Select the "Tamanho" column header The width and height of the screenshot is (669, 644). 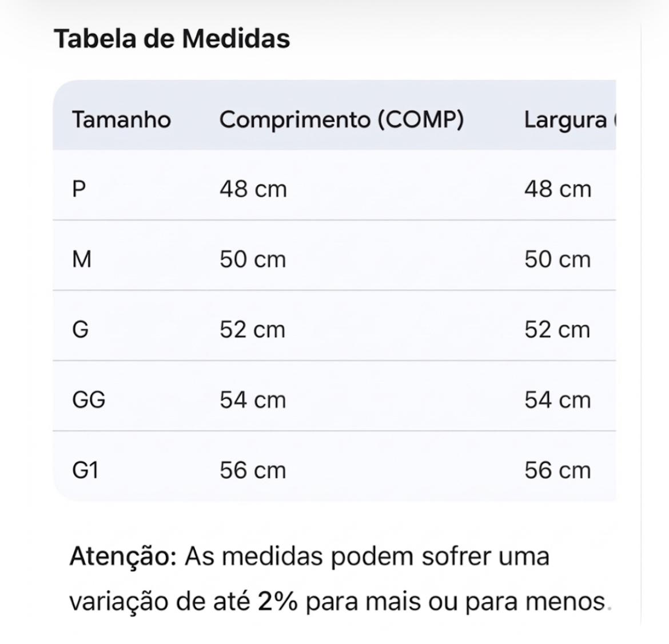pos(121,120)
